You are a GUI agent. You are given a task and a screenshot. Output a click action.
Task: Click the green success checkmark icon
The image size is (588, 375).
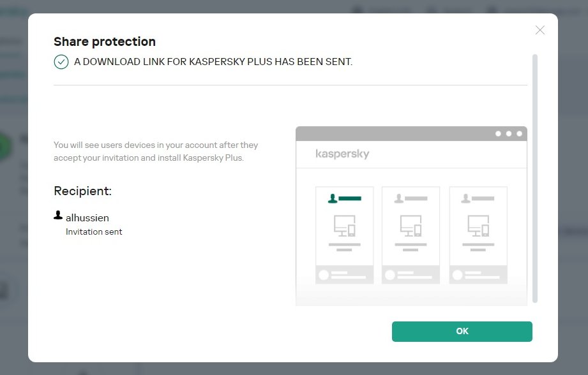click(x=61, y=62)
